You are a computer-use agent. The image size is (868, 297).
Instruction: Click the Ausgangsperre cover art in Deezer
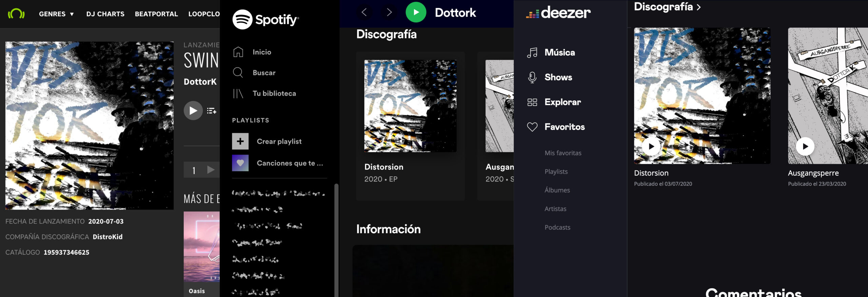(828, 96)
